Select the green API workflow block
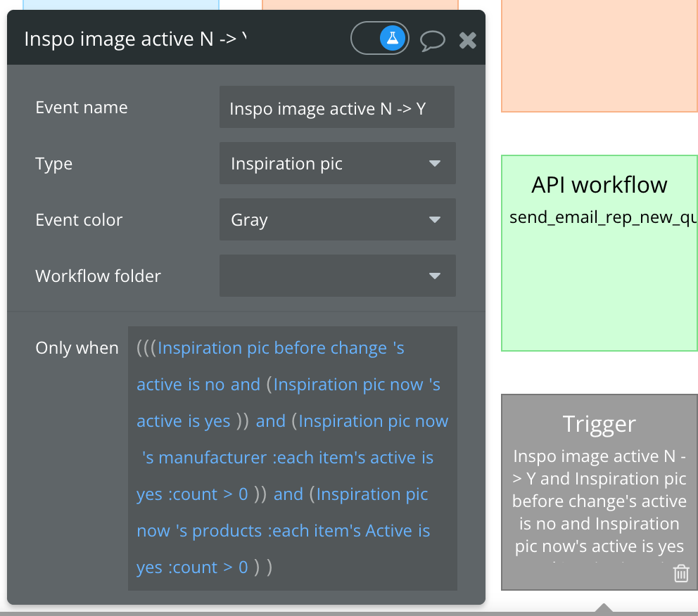Image resolution: width=698 pixels, height=616 pixels. pos(599,253)
